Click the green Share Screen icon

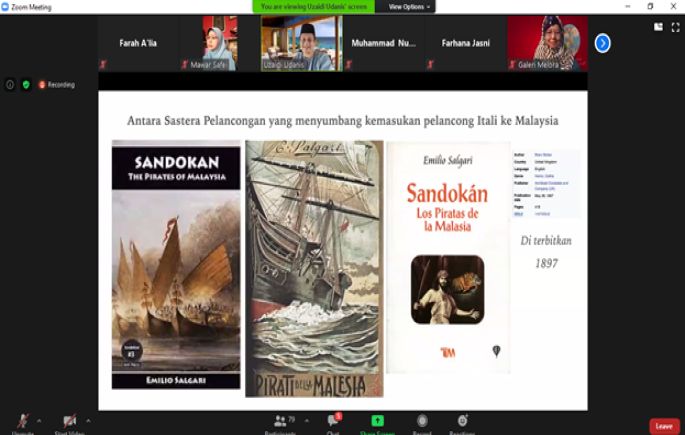(x=377, y=421)
